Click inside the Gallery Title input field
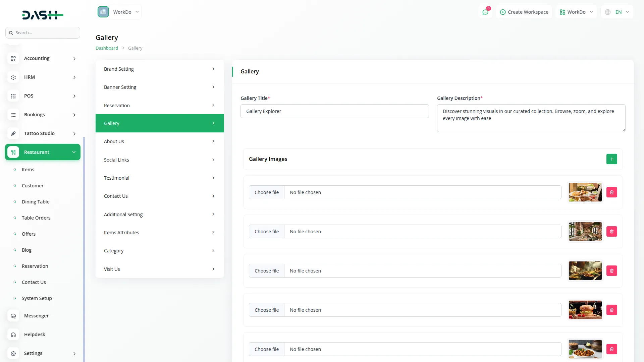Viewport: 644px width, 362px height. point(334,111)
